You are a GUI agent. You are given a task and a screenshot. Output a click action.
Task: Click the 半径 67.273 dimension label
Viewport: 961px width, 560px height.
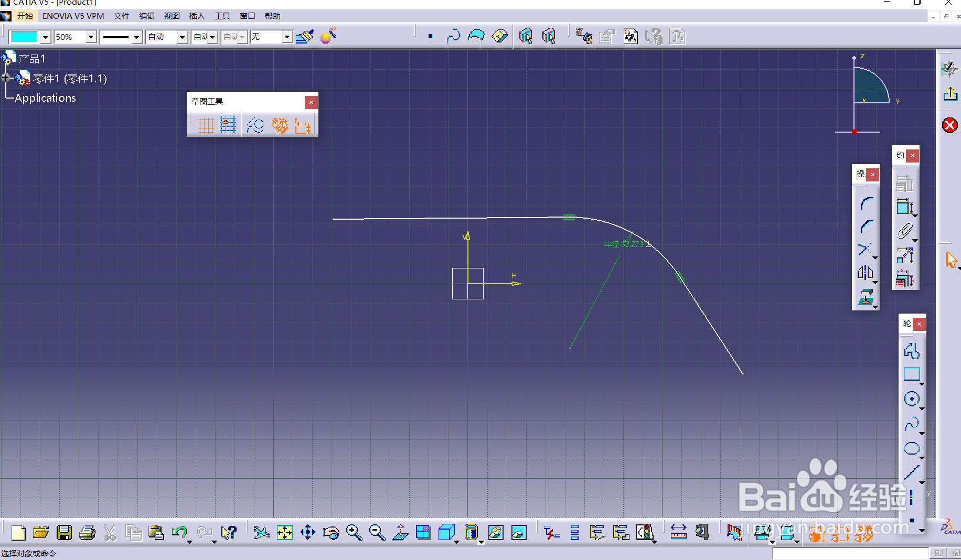coord(624,244)
